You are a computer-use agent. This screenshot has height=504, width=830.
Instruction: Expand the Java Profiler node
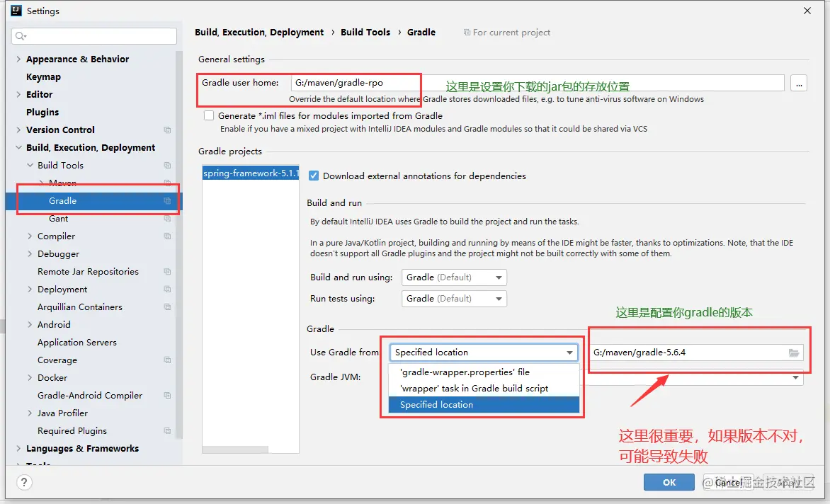30,413
